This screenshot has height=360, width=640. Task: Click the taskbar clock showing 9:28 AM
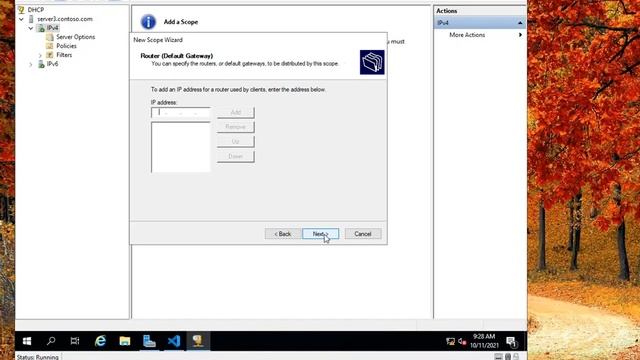484,341
